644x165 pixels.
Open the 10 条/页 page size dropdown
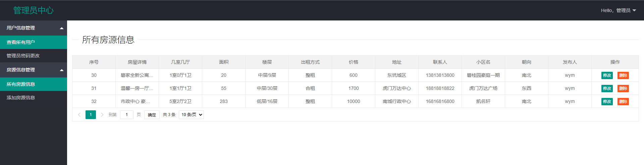(x=191, y=115)
